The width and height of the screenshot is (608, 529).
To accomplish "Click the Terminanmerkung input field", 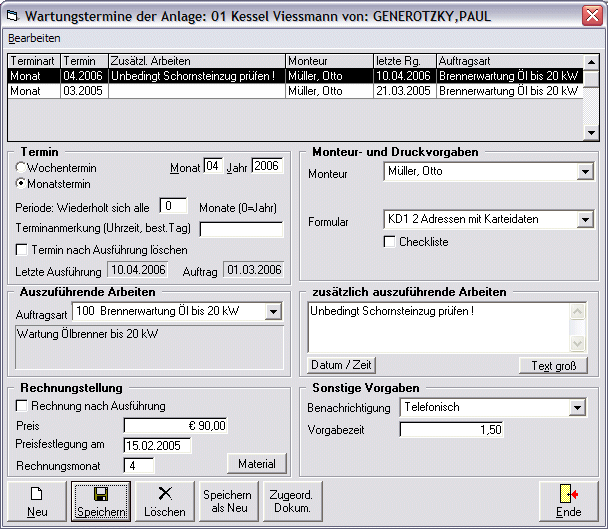I will point(241,229).
